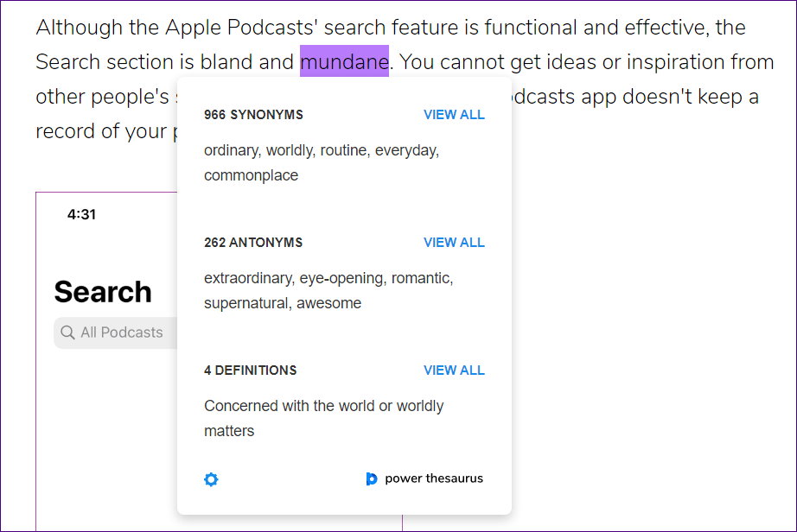This screenshot has width=797, height=532.
Task: Click the highlighted word "mundane"
Action: (344, 62)
